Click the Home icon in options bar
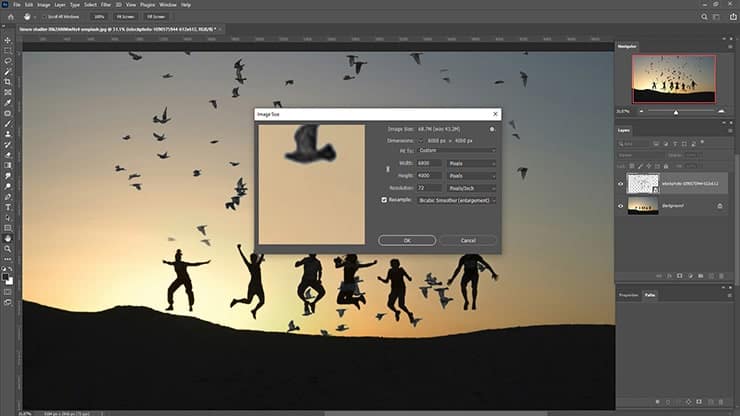Viewport: 740px width, 416px height. 11,17
